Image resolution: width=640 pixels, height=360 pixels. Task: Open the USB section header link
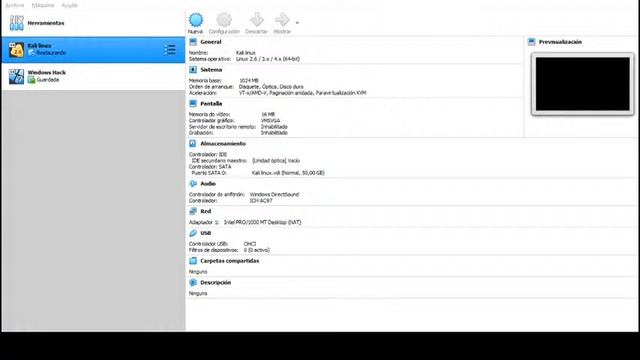[206, 233]
